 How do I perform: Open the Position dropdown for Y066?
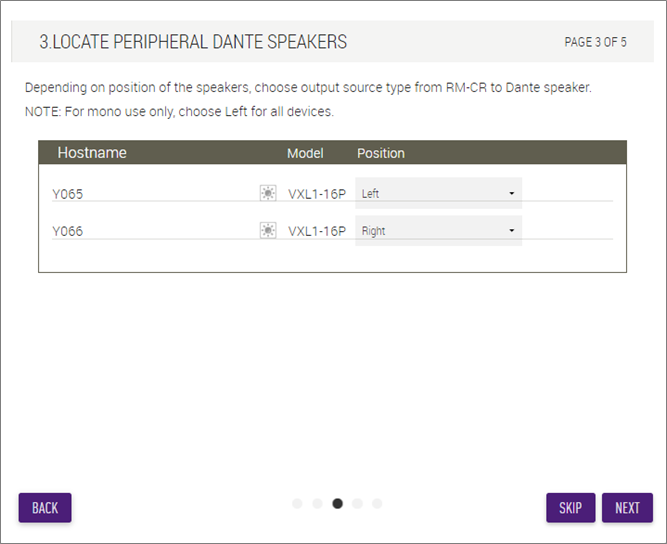click(438, 231)
